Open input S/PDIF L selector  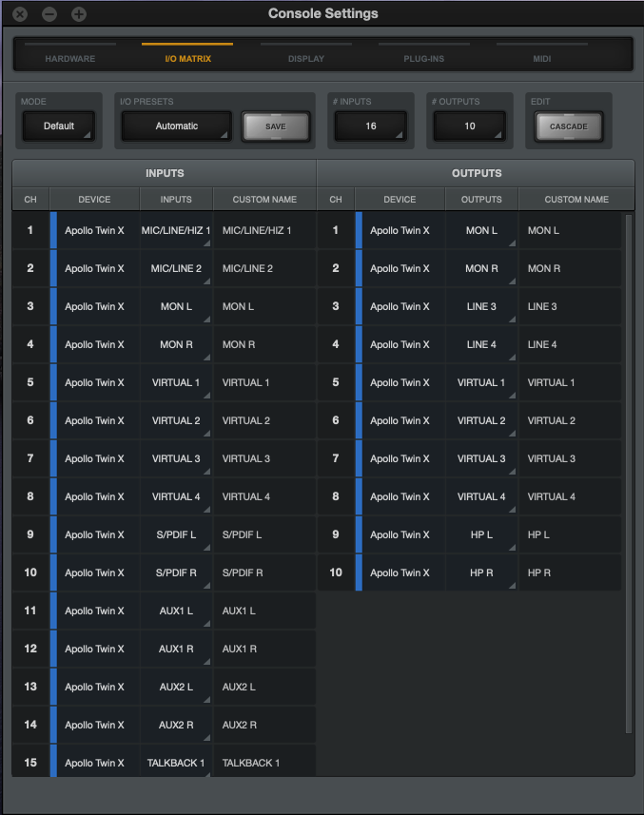point(176,534)
